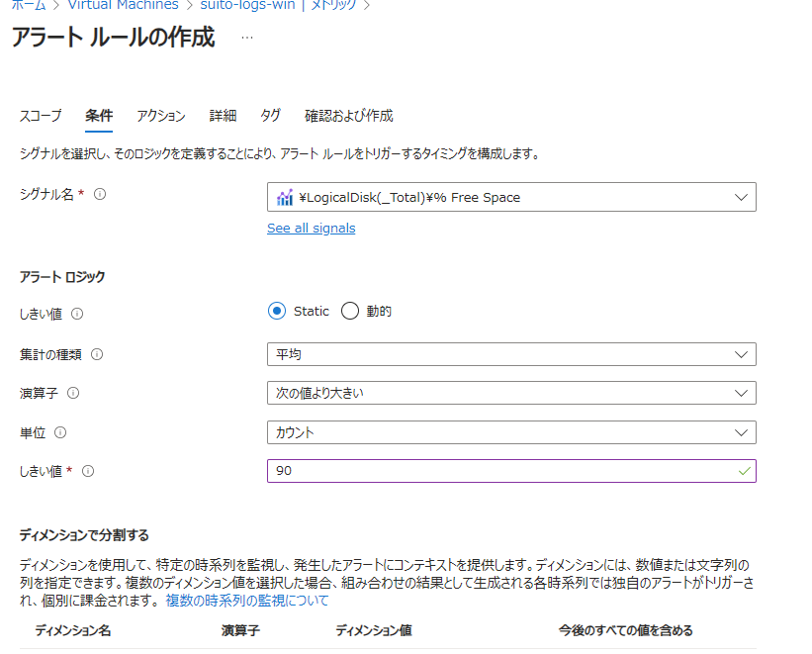Select the 動的 threshold radio button
Viewport: 812px width, 654px height.
point(349,312)
